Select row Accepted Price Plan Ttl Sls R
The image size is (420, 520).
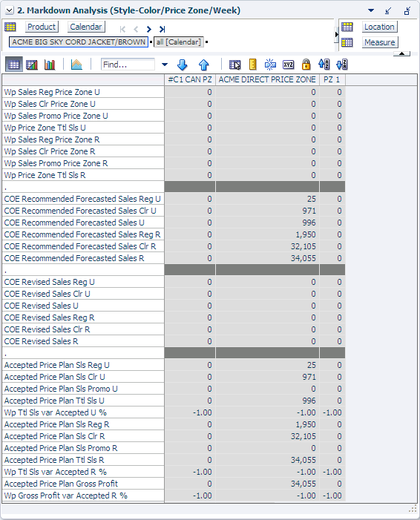coord(83,461)
